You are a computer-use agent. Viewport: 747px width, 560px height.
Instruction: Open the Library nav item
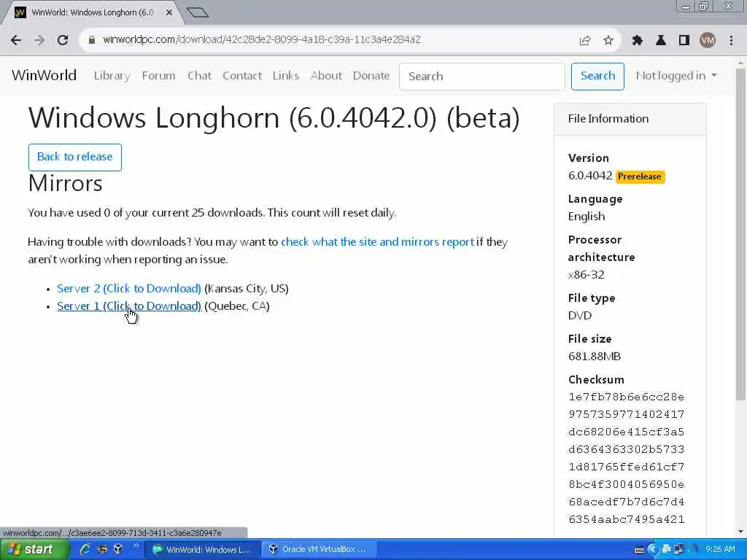pos(112,76)
